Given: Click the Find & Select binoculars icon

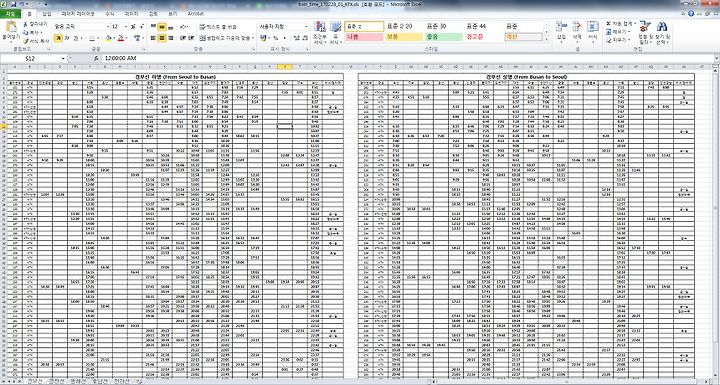Looking at the screenshot, I should [x=662, y=27].
